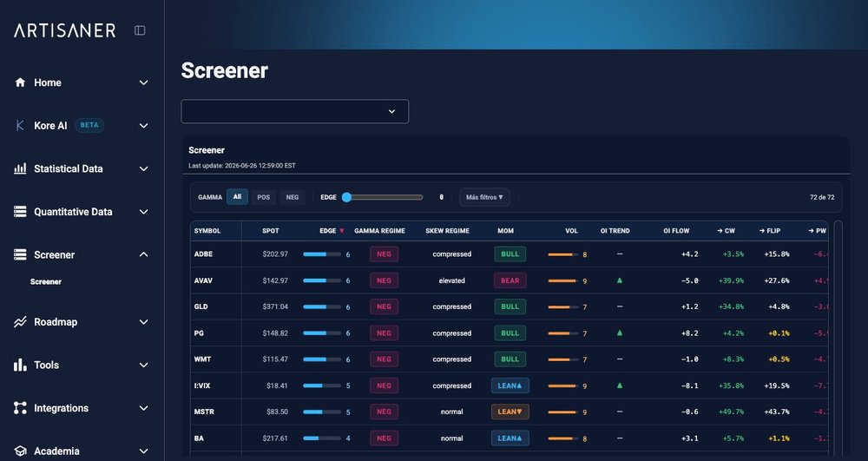Click the Academia graduation cap icon
The width and height of the screenshot is (868, 461).
coord(20,451)
